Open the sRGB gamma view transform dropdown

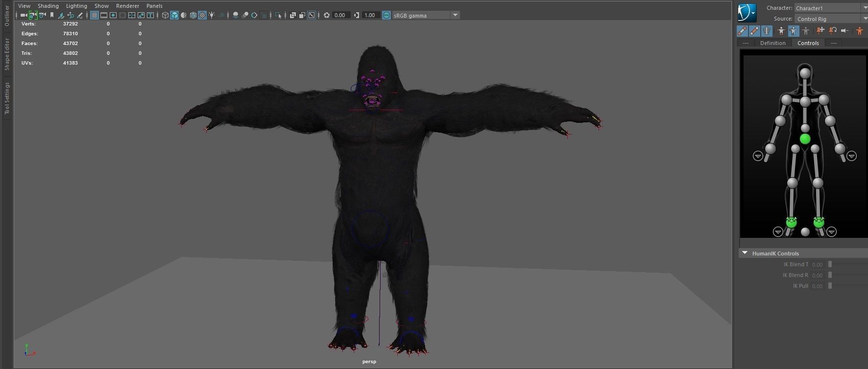click(426, 15)
